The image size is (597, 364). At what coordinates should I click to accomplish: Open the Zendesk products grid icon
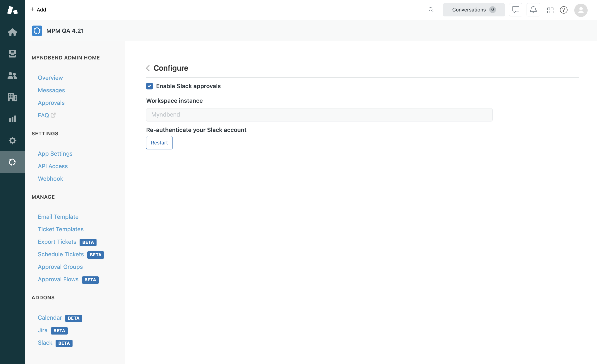pos(550,10)
